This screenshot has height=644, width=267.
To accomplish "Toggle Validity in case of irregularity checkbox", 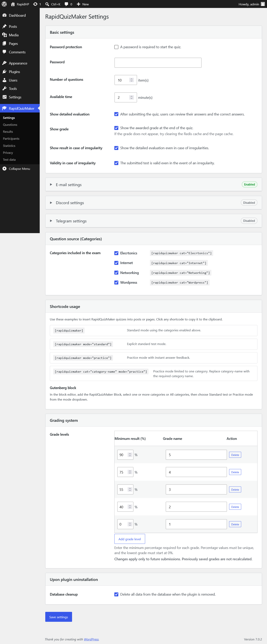I will [x=116, y=163].
